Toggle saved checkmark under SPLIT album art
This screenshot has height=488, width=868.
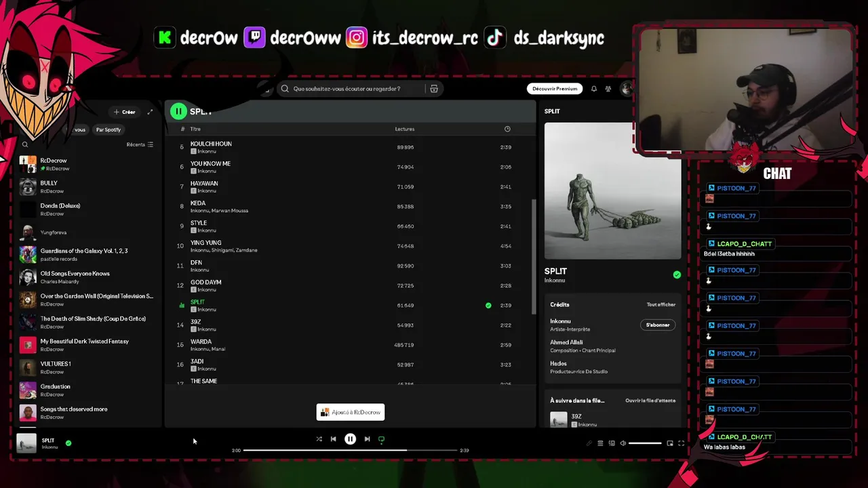pyautogui.click(x=677, y=274)
